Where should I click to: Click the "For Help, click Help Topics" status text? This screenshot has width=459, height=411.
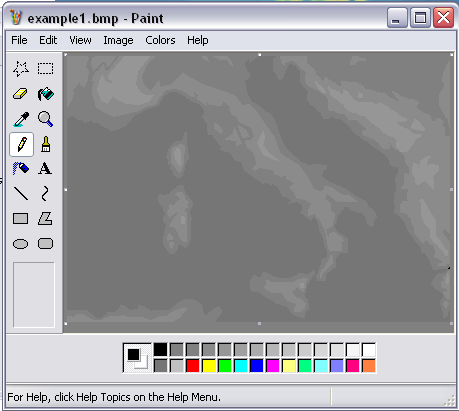[114, 397]
